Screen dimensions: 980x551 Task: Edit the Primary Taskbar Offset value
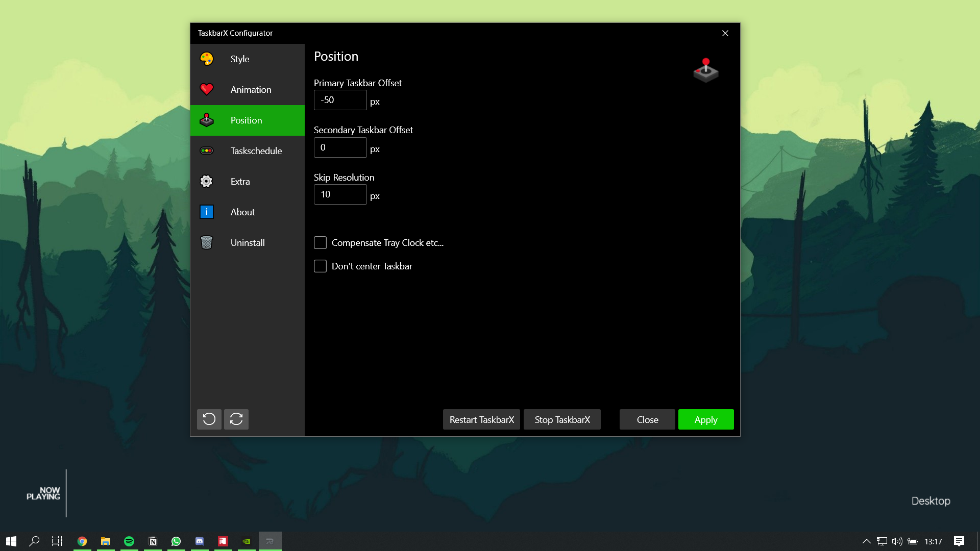pos(340,100)
